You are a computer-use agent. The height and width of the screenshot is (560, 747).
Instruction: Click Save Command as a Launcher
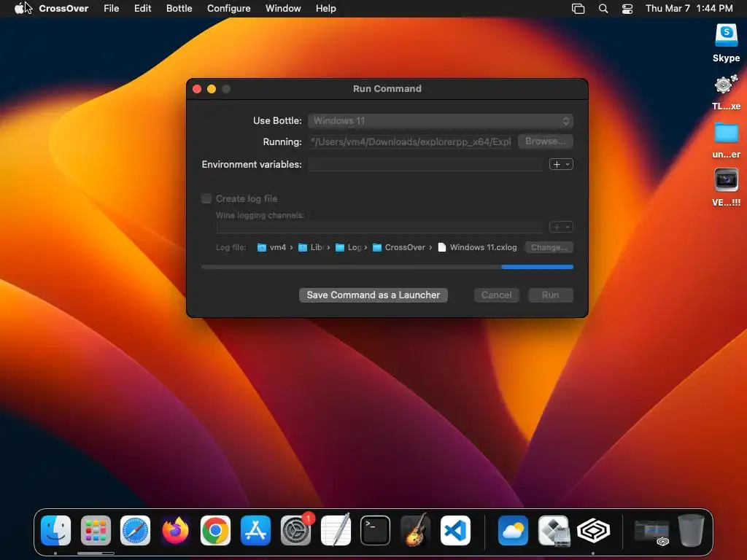(373, 295)
